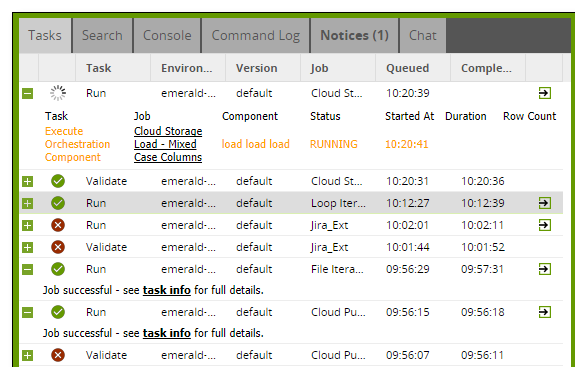Click green success icon of File Itera... run
575x367 pixels.
click(58, 269)
